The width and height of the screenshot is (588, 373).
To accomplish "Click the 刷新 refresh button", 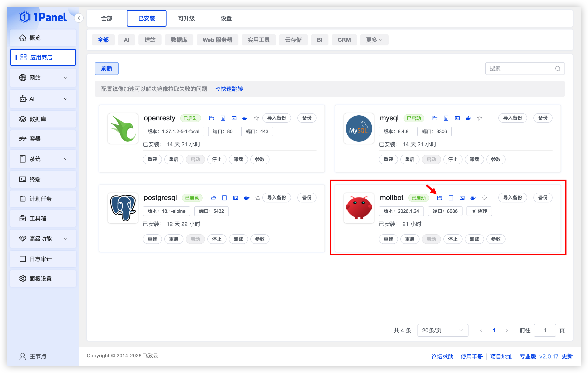I will point(106,68).
